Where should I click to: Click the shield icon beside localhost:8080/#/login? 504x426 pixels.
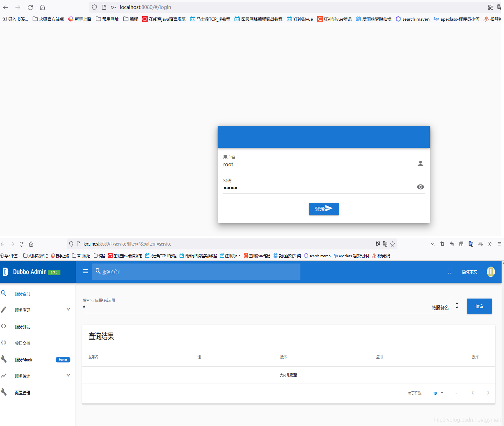[x=94, y=7]
